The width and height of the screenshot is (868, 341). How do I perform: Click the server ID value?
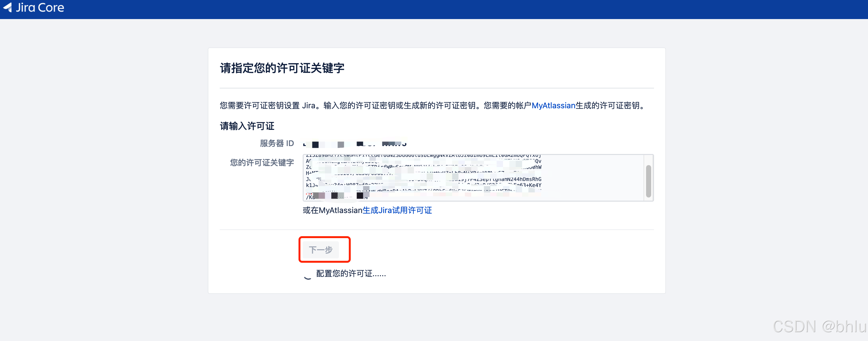[355, 144]
